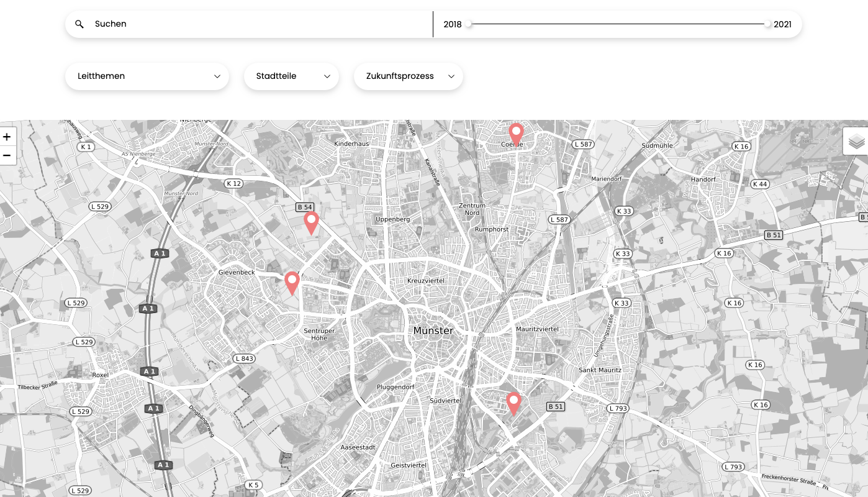
Task: Click the Uppenberg map label
Action: [x=393, y=219]
